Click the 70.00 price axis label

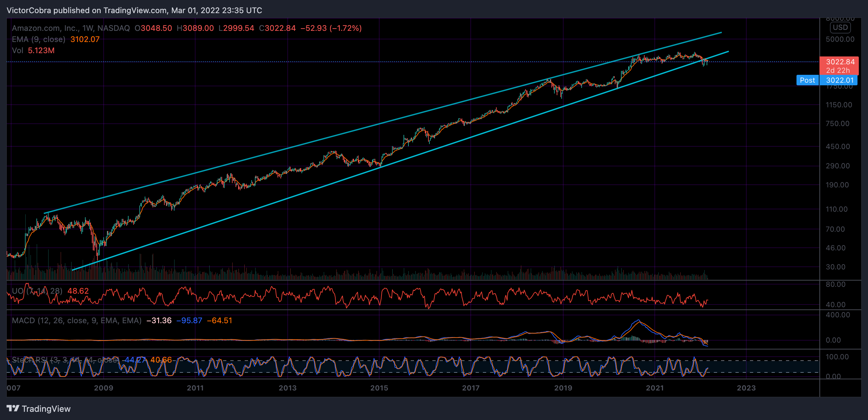pyautogui.click(x=835, y=229)
